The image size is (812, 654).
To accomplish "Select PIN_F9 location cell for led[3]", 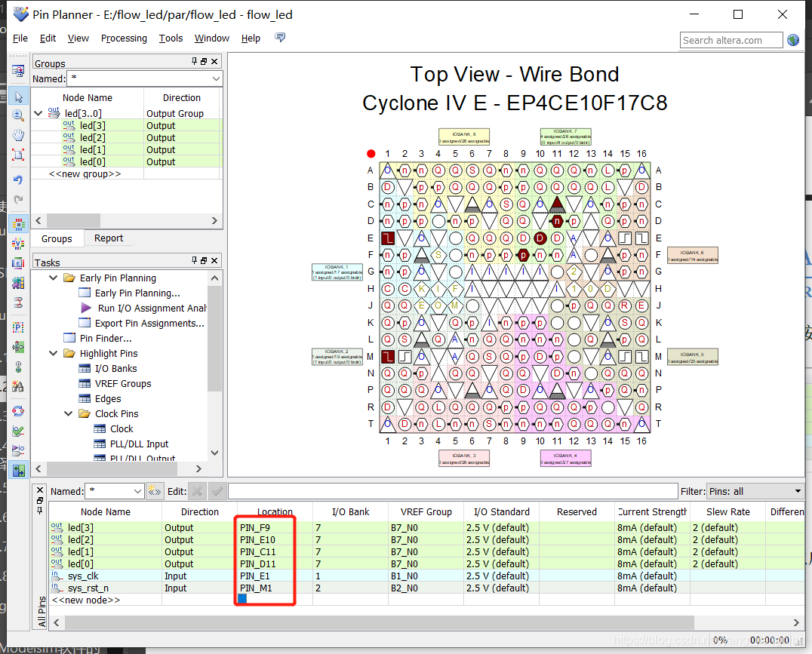I will [x=275, y=528].
